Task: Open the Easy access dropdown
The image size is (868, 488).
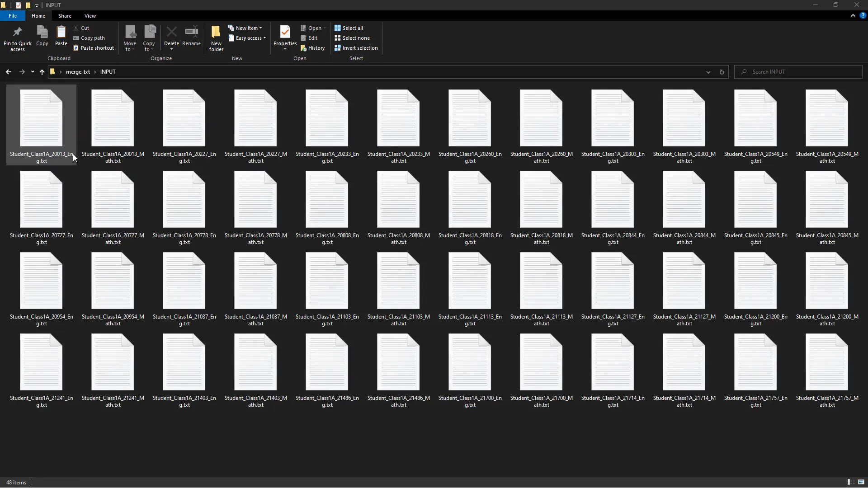Action: (x=247, y=38)
